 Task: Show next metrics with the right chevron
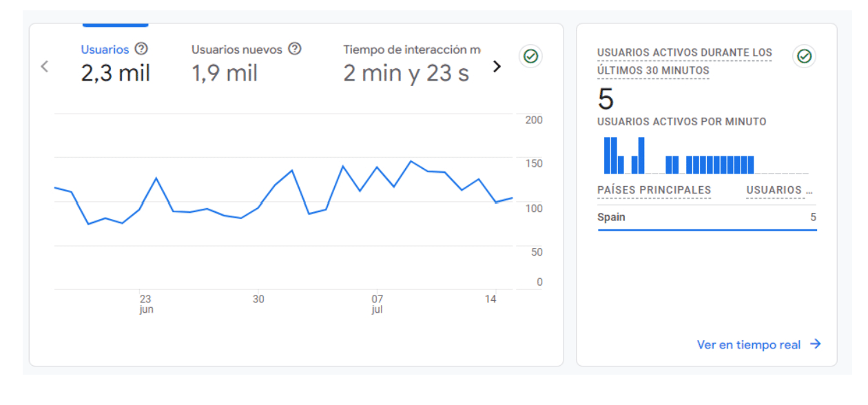click(497, 67)
